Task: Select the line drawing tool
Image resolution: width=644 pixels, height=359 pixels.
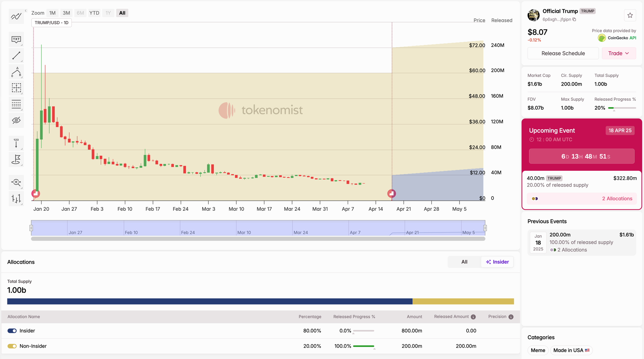Action: tap(16, 55)
